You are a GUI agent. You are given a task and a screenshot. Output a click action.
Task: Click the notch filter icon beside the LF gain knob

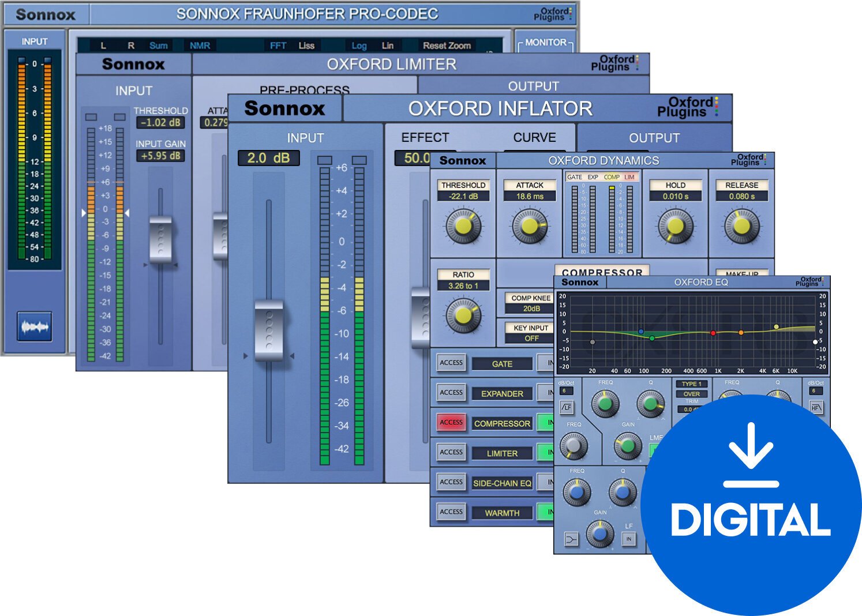[x=570, y=540]
